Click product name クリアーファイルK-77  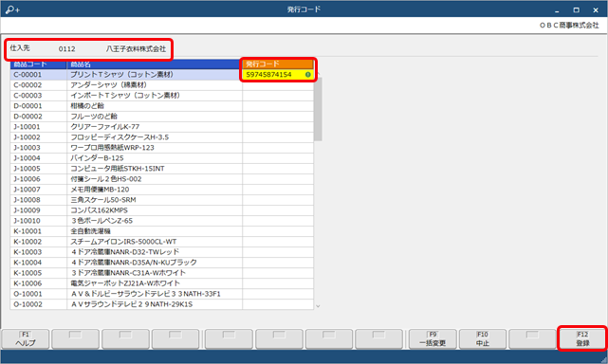pyautogui.click(x=104, y=127)
